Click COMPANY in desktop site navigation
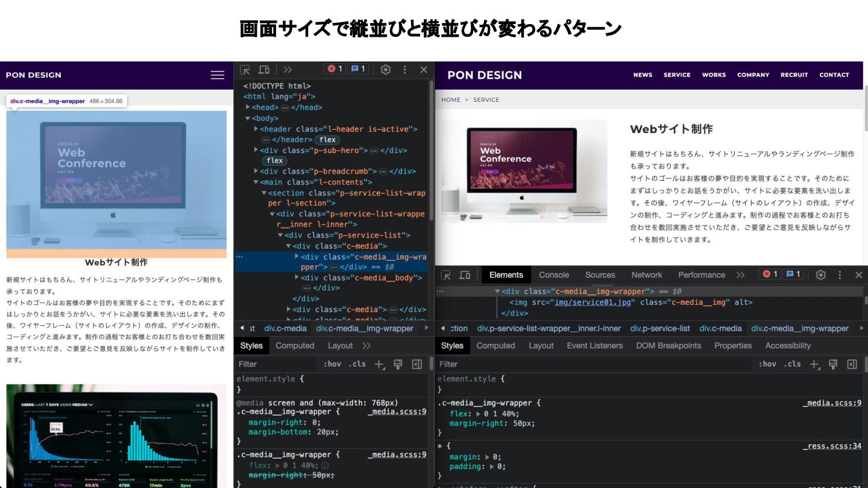Image resolution: width=868 pixels, height=488 pixels. [x=753, y=75]
